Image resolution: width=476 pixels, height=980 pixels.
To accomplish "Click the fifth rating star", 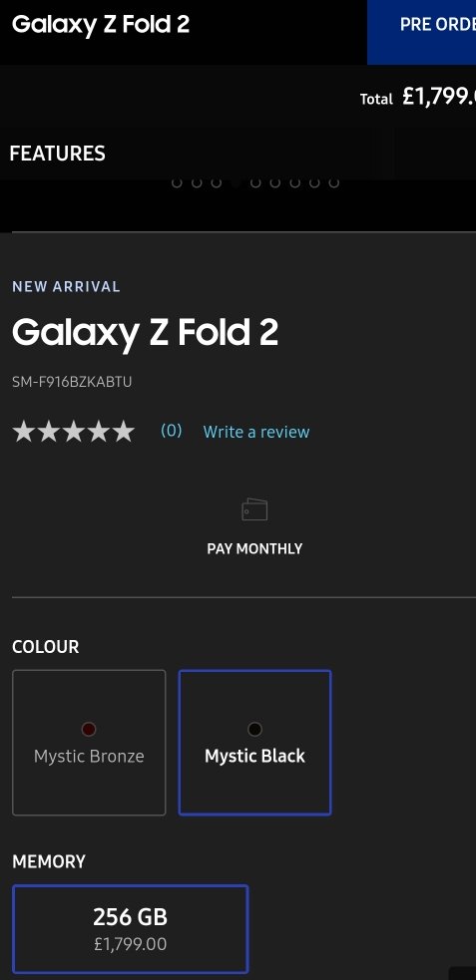I will click(x=123, y=432).
